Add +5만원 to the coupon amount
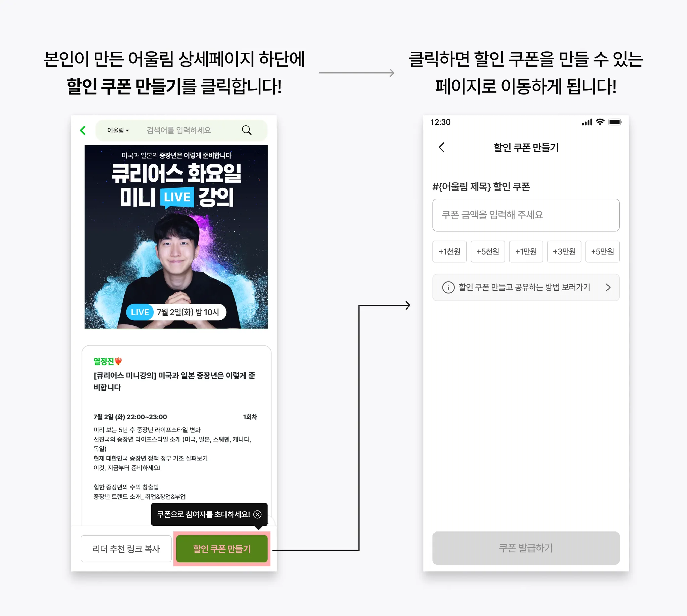 point(602,251)
